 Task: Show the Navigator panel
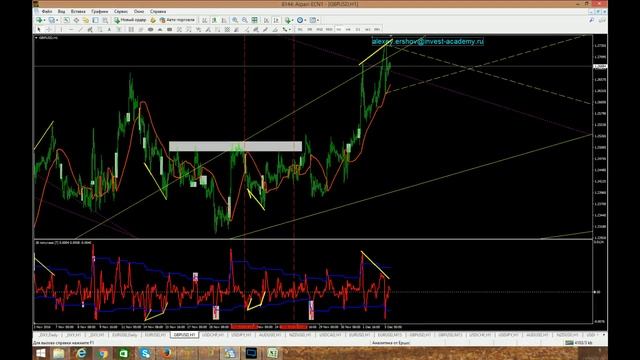tap(86, 20)
